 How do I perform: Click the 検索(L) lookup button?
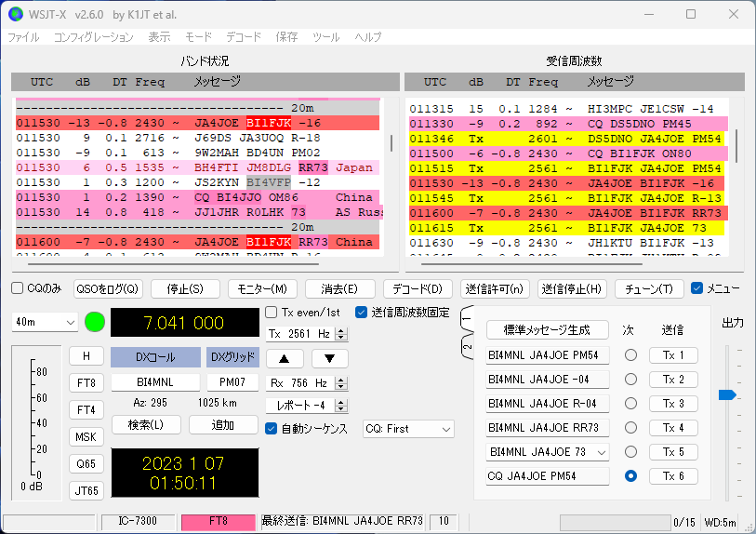[146, 425]
